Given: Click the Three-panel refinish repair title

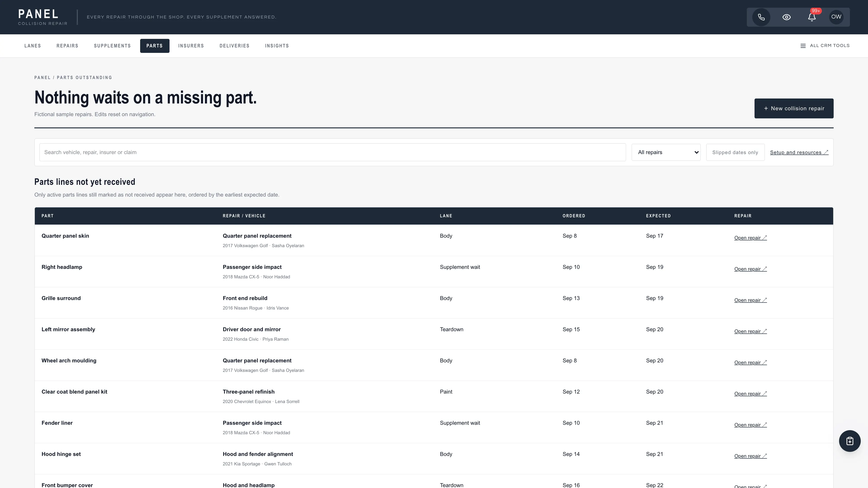Looking at the screenshot, I should pyautogui.click(x=248, y=392).
